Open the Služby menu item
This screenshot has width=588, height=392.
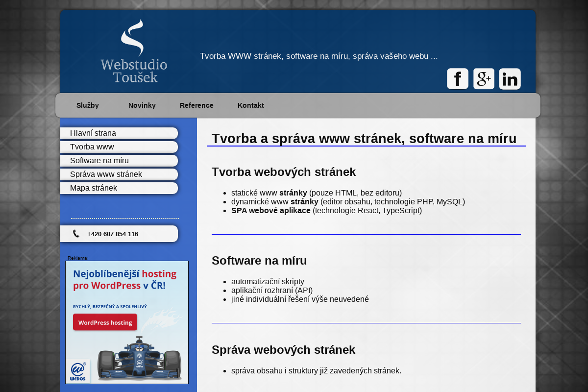pos(87,105)
